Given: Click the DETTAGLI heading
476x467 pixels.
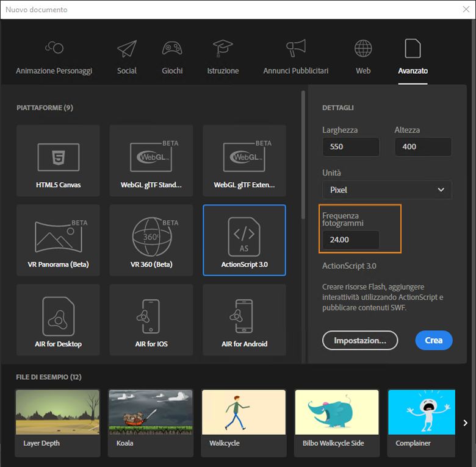Looking at the screenshot, I should tap(338, 108).
